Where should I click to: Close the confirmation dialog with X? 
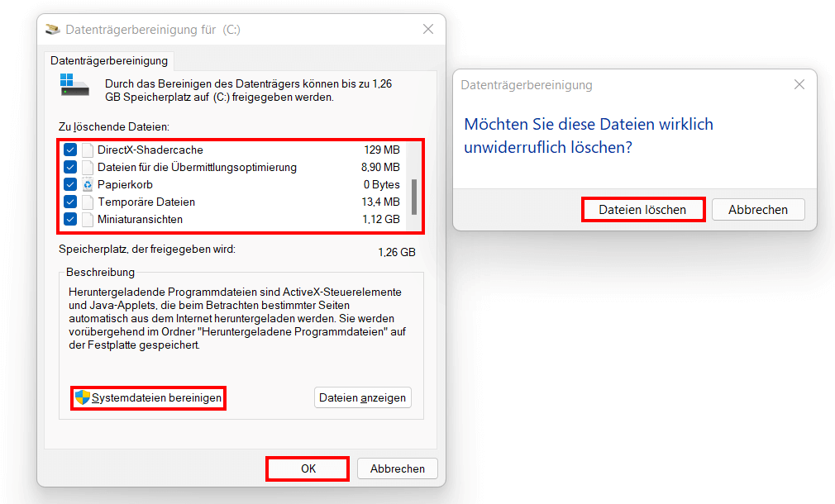coord(799,84)
